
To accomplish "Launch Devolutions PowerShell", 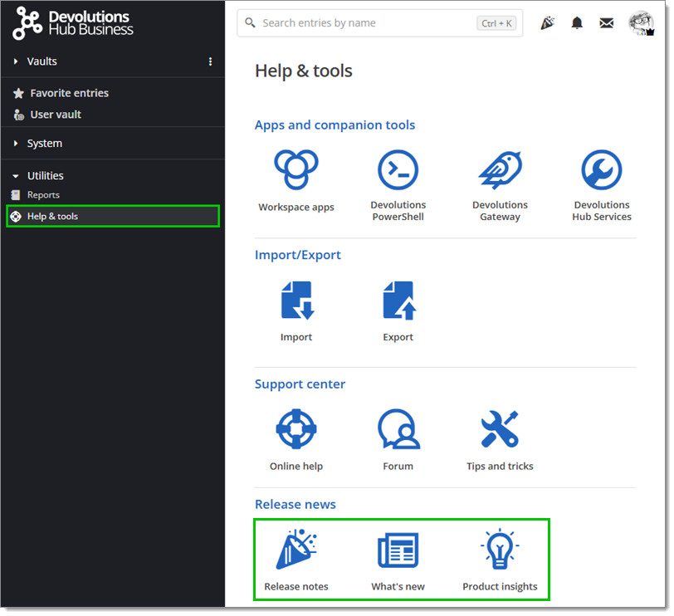I will pos(398,178).
